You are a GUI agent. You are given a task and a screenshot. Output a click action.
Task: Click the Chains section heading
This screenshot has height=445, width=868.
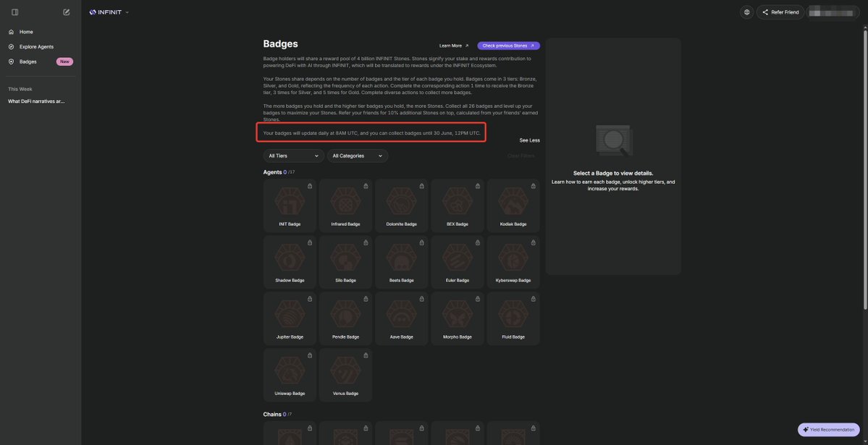point(272,415)
